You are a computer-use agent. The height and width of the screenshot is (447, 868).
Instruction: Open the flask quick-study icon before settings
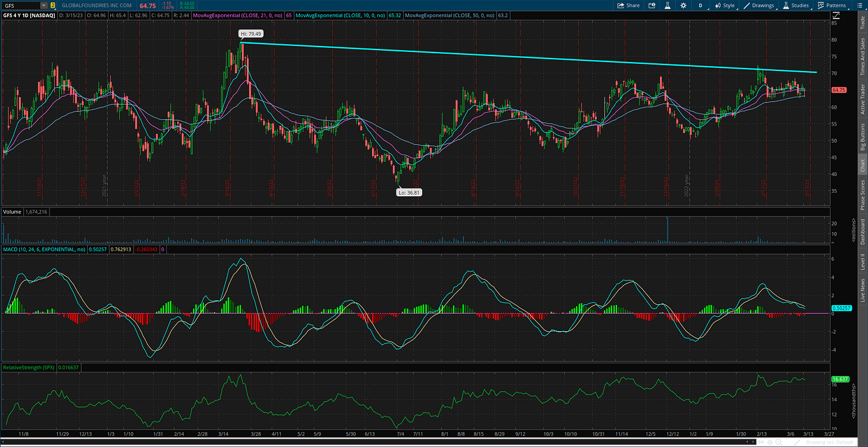click(668, 5)
